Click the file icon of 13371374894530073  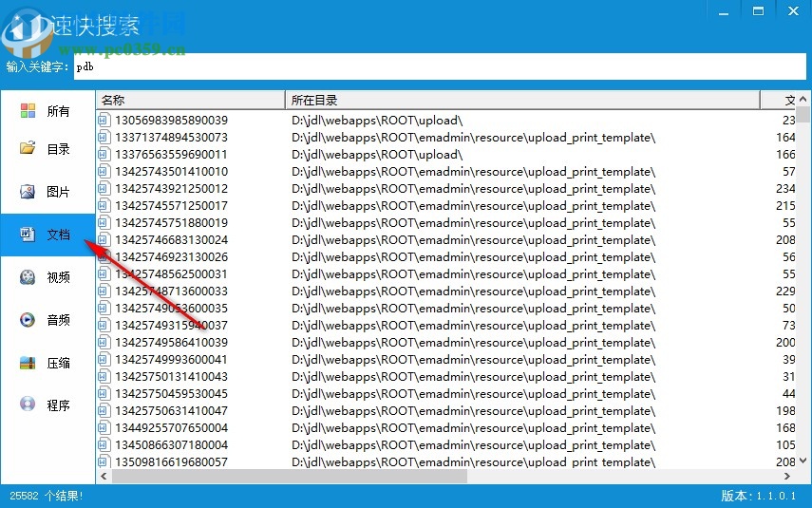click(104, 138)
